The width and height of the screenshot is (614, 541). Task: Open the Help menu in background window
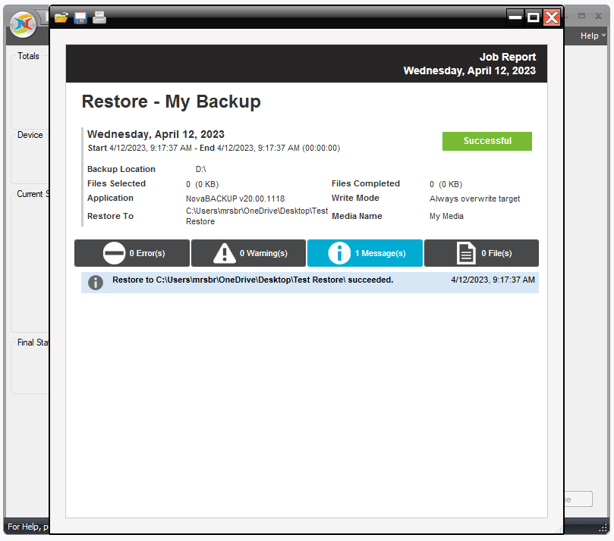pyautogui.click(x=592, y=36)
